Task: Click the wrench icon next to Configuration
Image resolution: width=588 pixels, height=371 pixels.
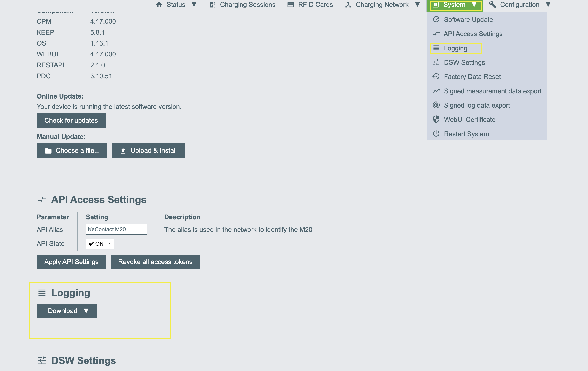Action: [x=493, y=5]
